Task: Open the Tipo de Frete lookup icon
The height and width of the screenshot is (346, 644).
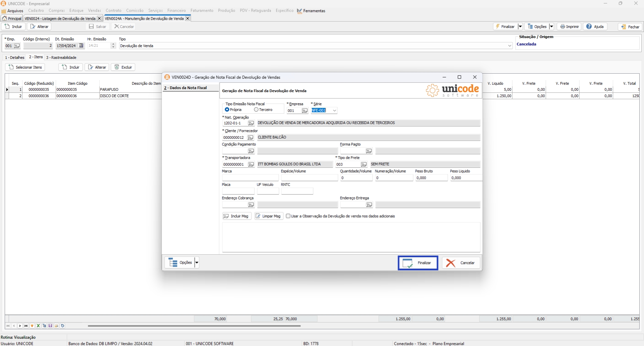Action: click(364, 164)
